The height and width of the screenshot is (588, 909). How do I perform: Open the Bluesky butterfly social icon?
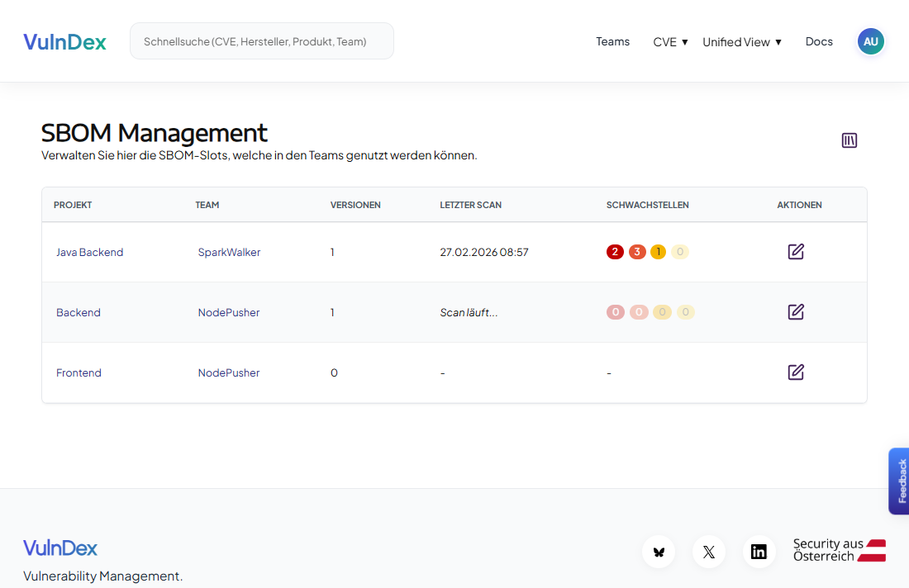[x=659, y=552]
